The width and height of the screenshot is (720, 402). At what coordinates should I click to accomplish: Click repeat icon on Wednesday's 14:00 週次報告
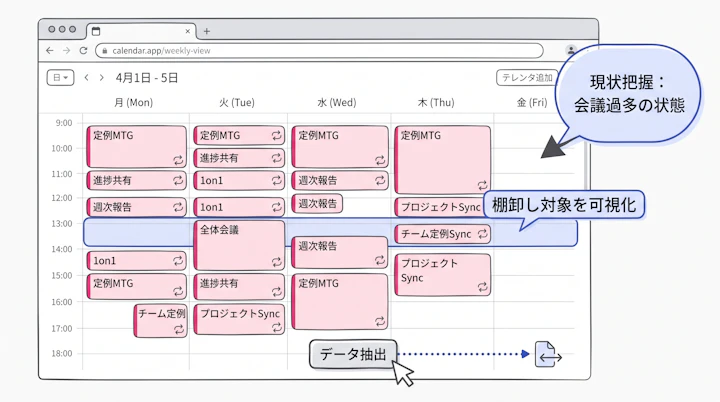click(x=380, y=260)
